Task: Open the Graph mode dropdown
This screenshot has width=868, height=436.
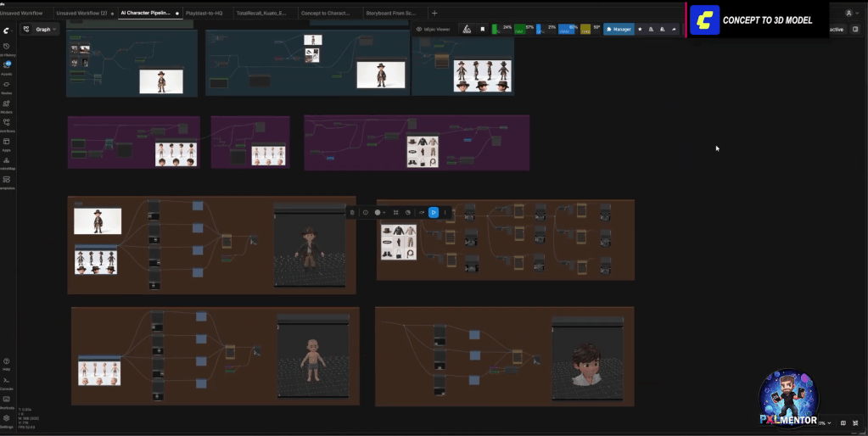Action: point(41,30)
